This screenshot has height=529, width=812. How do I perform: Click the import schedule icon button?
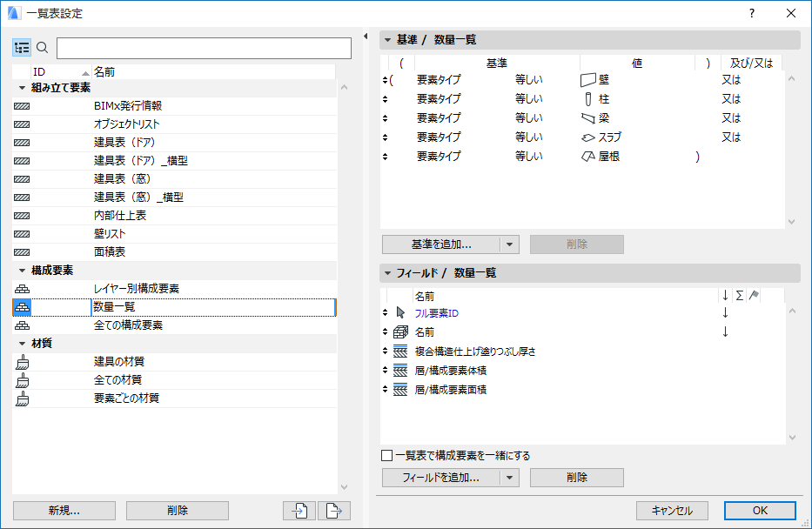[299, 511]
